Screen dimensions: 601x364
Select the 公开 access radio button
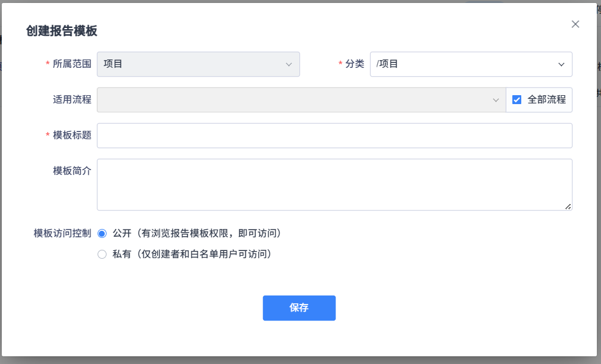pos(102,234)
